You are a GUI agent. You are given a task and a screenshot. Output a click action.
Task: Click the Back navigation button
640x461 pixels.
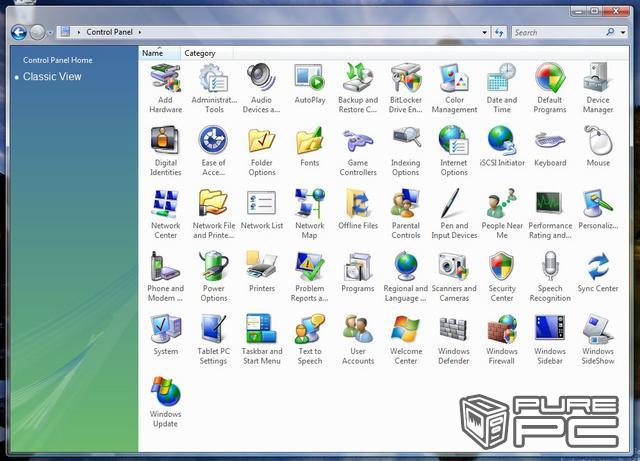click(x=19, y=32)
